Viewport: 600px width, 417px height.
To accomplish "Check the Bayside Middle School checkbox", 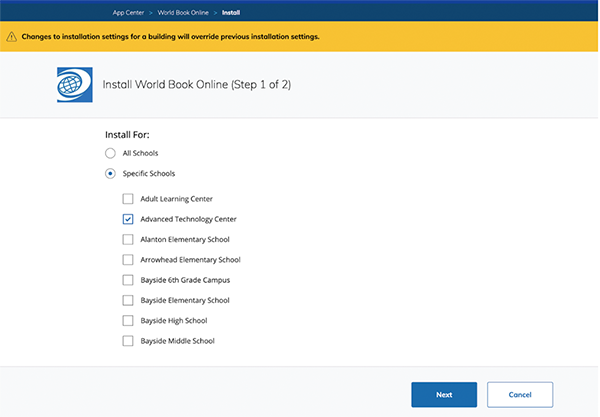I will [128, 341].
